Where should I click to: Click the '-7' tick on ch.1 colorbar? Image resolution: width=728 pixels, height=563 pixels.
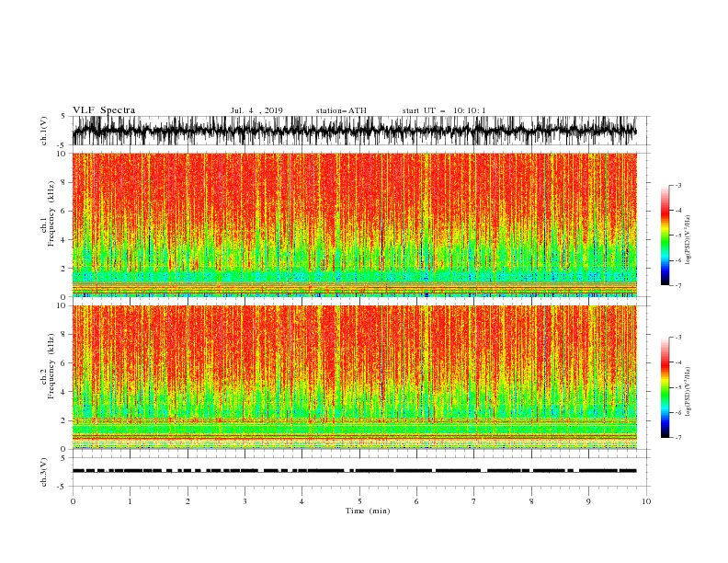click(x=677, y=285)
